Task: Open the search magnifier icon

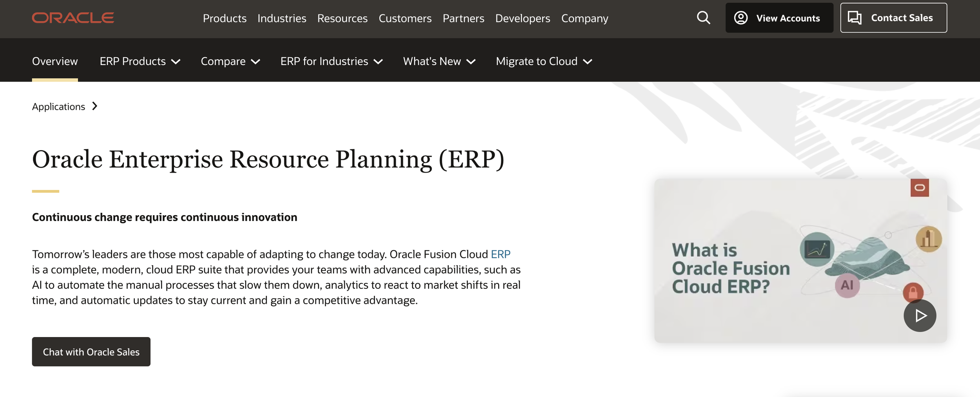Action: 703,18
